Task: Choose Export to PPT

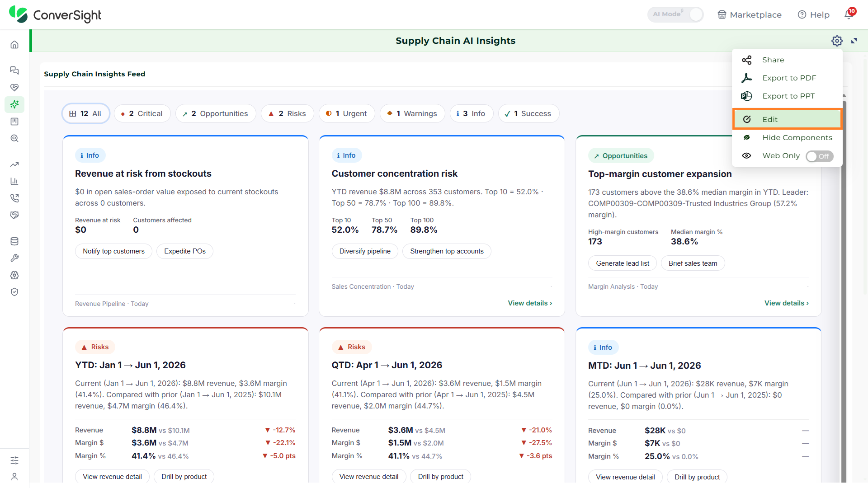Action: [787, 96]
